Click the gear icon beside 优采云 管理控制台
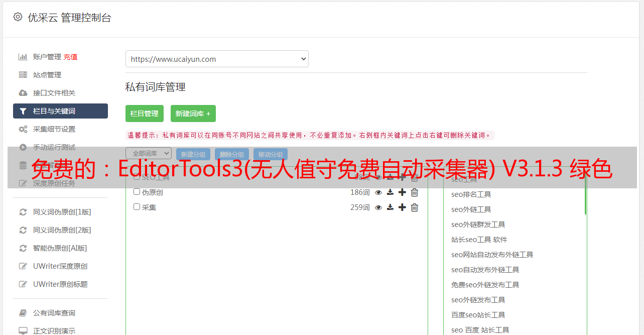 pos(18,17)
